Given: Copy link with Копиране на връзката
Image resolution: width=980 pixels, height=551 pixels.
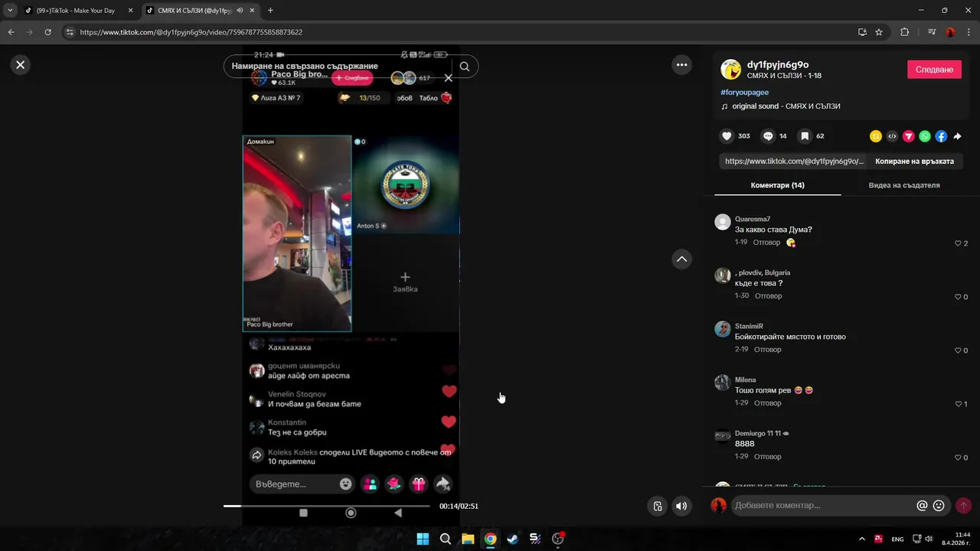Looking at the screenshot, I should [x=914, y=161].
